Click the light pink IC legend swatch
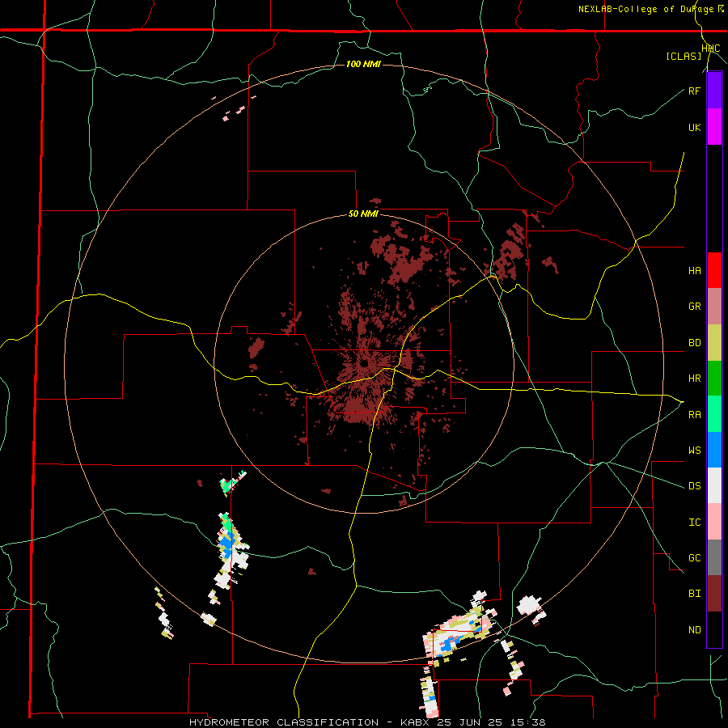Image resolution: width=728 pixels, height=728 pixels. (714, 522)
